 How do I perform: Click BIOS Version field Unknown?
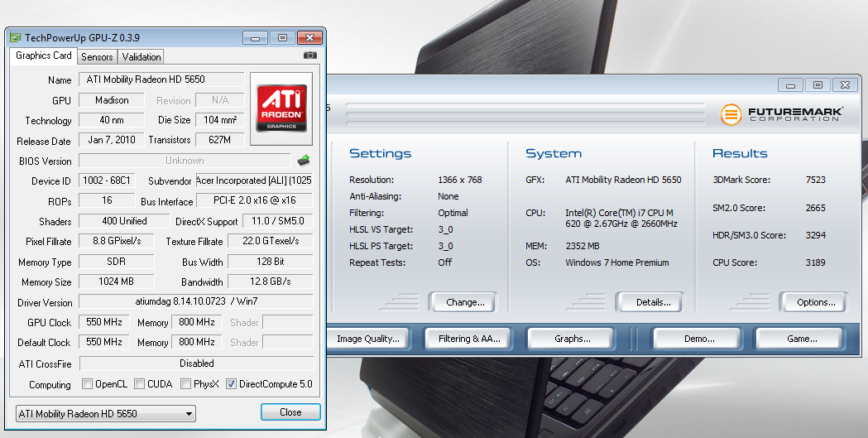point(185,161)
